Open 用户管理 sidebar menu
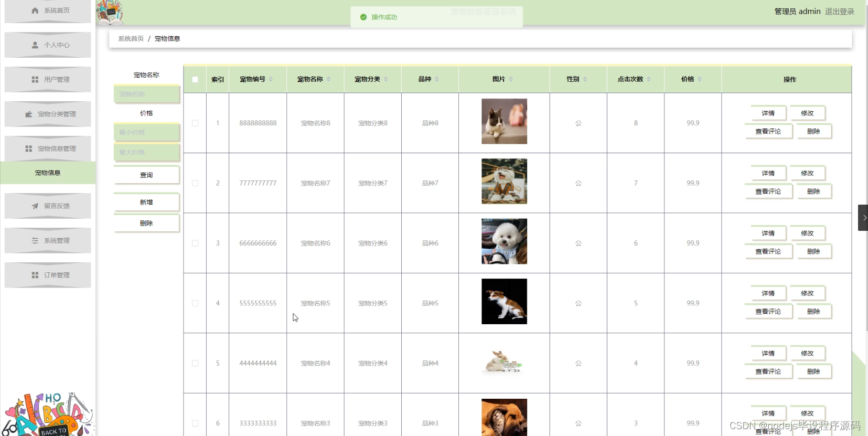 pyautogui.click(x=48, y=80)
